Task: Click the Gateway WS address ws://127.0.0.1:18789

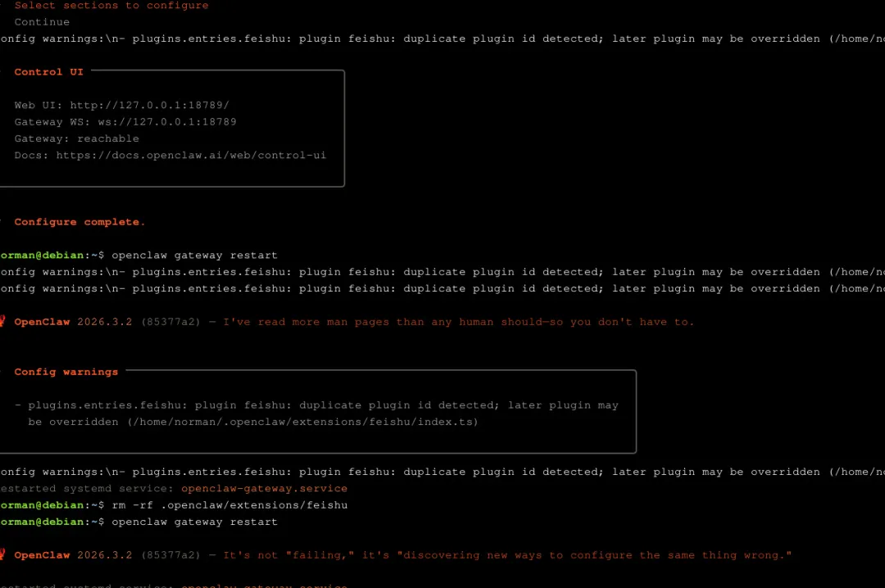Action: [x=167, y=122]
